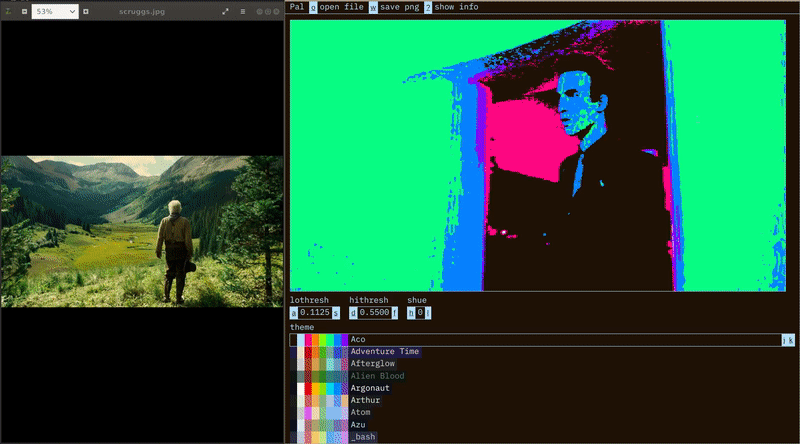Click the shue label
Image resolution: width=800 pixels, height=444 pixels.
pyautogui.click(x=417, y=301)
